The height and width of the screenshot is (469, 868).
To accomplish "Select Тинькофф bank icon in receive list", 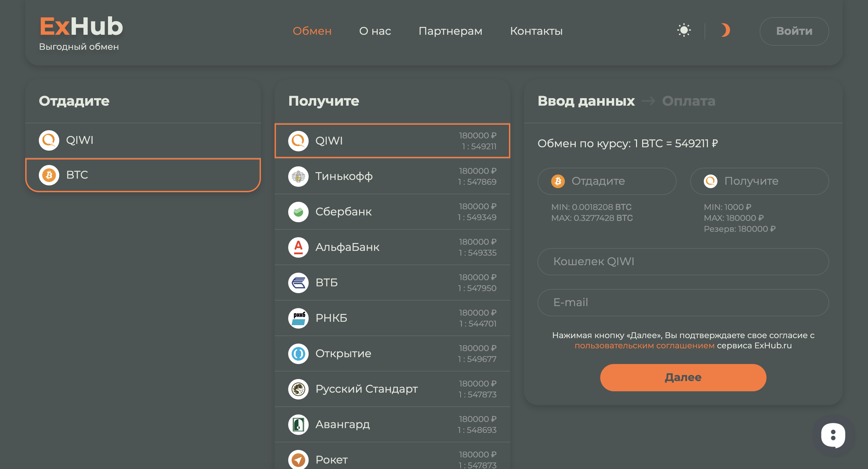I will pyautogui.click(x=298, y=177).
